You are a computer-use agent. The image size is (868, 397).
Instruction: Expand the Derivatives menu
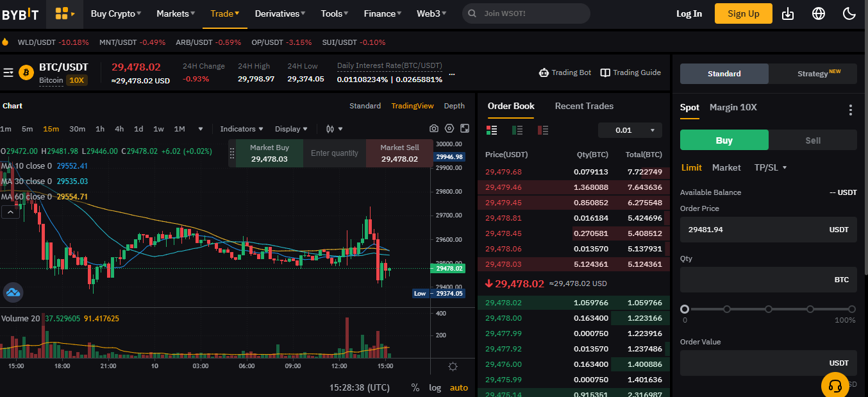coord(280,13)
